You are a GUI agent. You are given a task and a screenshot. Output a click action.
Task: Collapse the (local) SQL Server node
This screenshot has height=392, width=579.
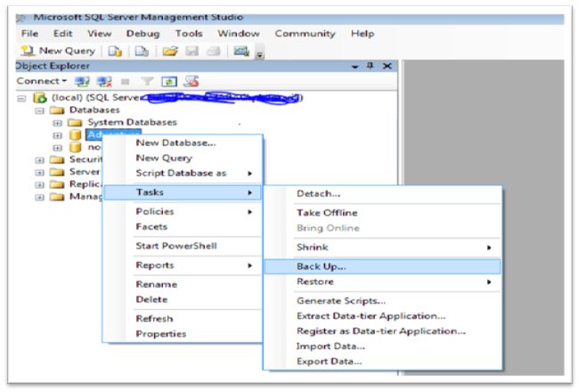click(21, 98)
